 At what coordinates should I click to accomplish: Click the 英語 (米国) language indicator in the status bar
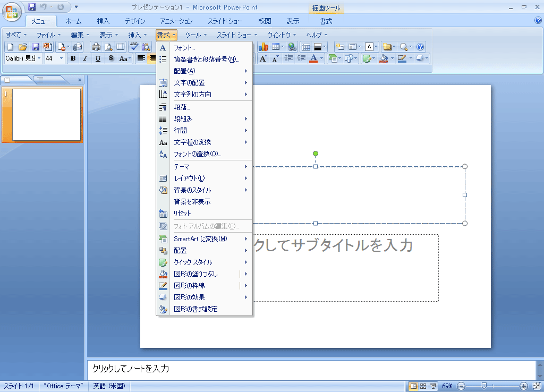[109, 386]
